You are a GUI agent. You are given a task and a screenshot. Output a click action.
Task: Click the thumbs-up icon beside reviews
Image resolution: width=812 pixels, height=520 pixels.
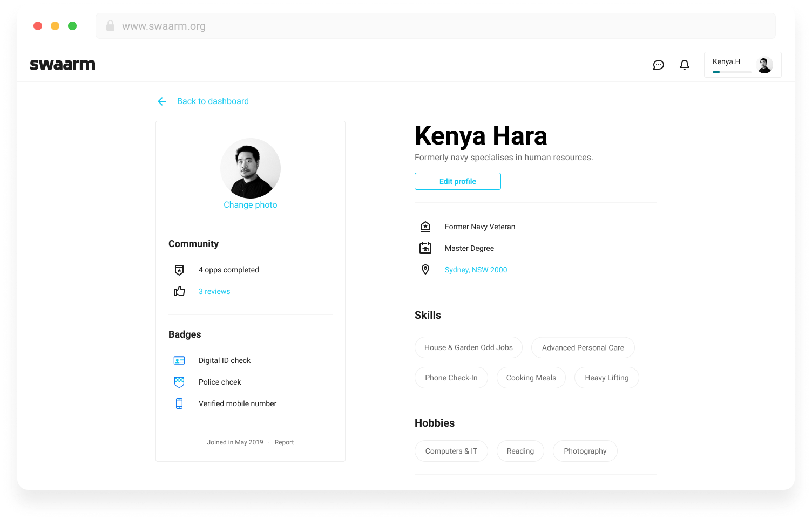179,291
